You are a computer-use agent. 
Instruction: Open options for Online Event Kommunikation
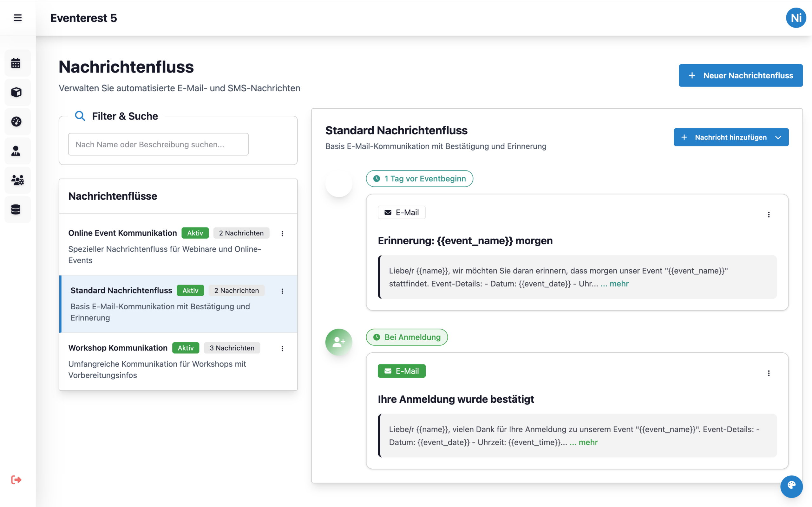click(x=282, y=234)
